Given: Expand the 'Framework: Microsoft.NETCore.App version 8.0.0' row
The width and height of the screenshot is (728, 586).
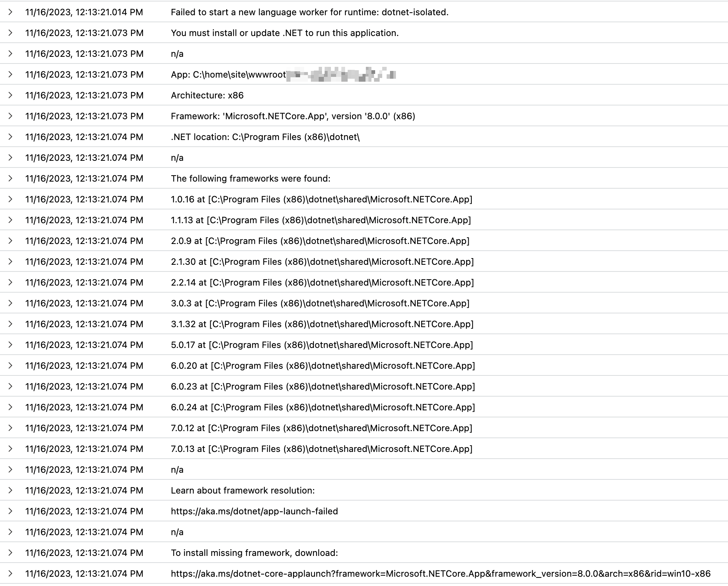Looking at the screenshot, I should click(10, 116).
